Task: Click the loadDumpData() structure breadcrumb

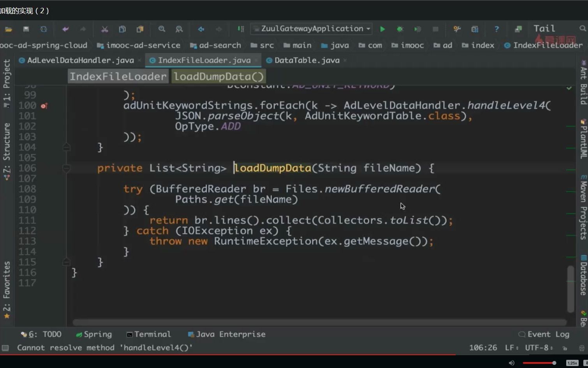Action: coord(218,76)
